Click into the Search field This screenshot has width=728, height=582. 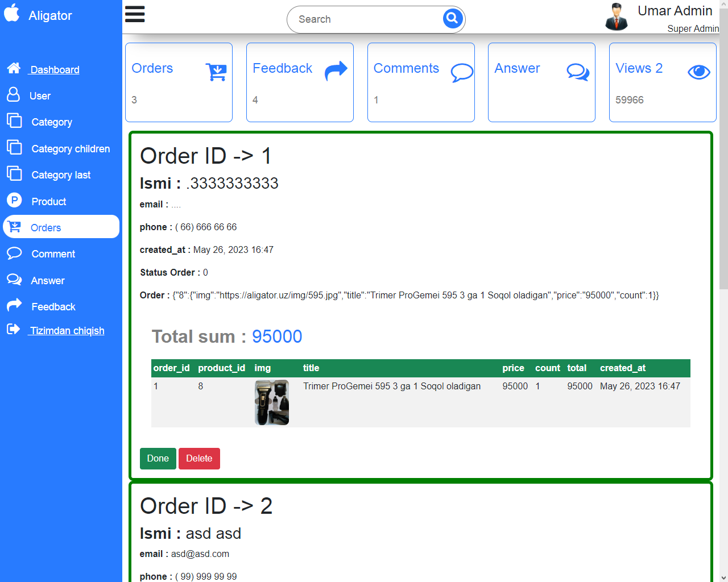[x=364, y=19]
